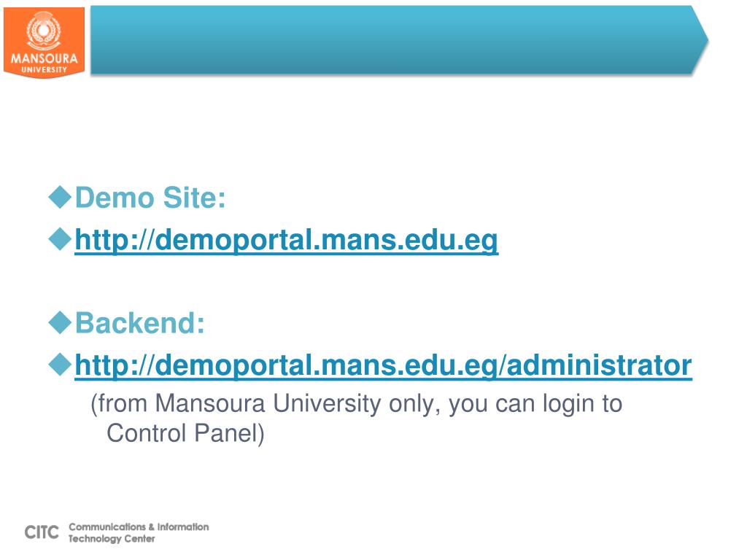Screen dimensions: 747x560
Task: Click the pointed tip of the banner arrow
Action: tap(700, 40)
